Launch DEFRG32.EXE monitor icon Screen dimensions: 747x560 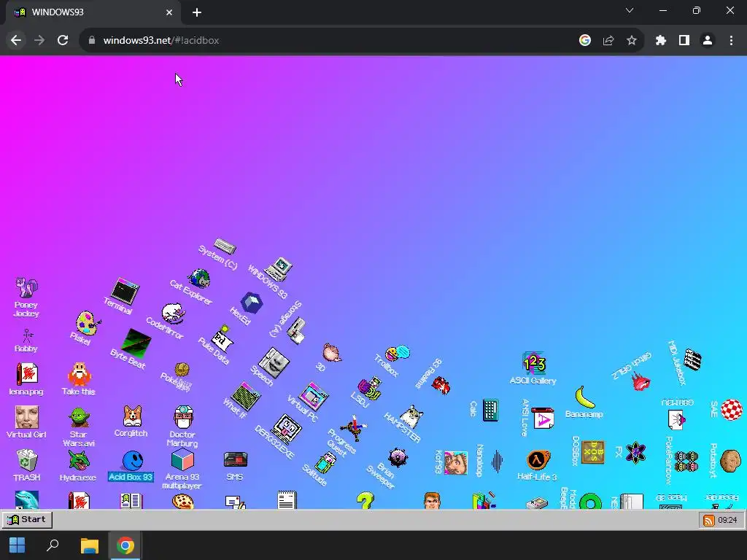tap(286, 428)
